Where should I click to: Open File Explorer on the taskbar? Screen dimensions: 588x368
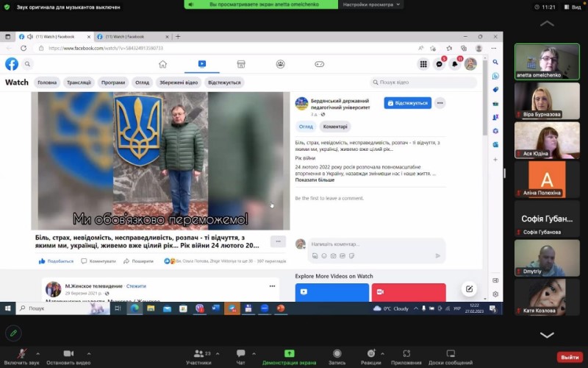coord(151,308)
